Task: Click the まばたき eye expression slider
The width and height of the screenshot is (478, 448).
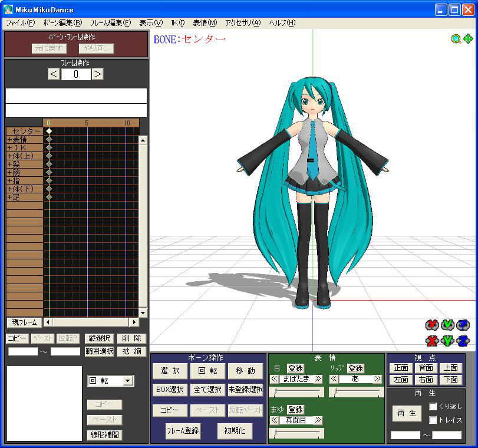Action: click(296, 392)
